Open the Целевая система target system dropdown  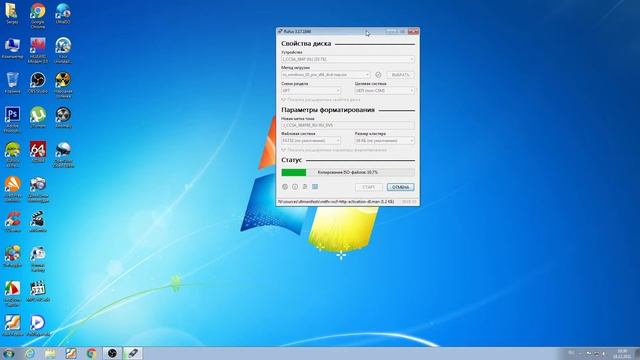384,91
